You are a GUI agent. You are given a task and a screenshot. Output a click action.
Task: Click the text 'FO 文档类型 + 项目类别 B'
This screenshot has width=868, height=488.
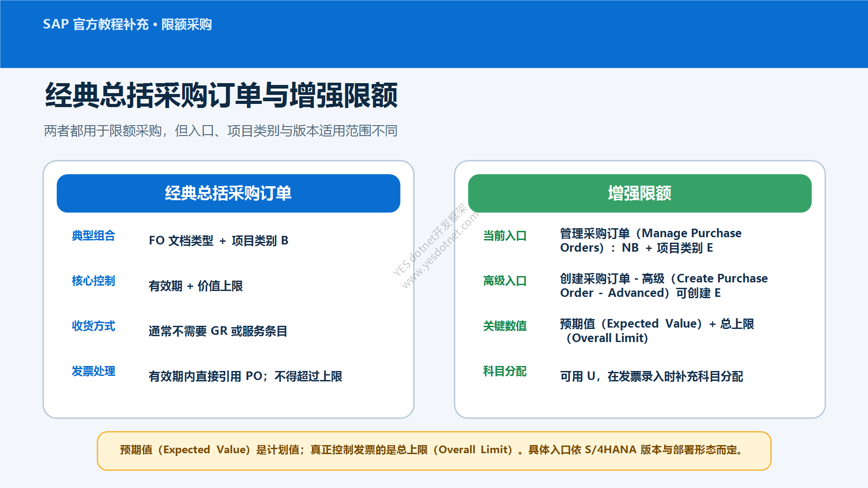click(x=219, y=241)
